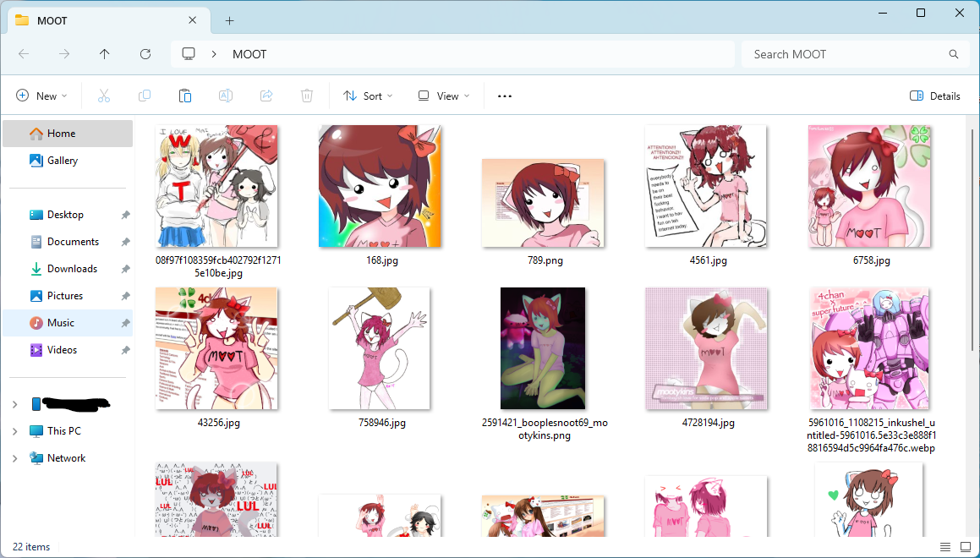The image size is (980, 558).
Task: Expand the redacted device tree node
Action: click(15, 404)
